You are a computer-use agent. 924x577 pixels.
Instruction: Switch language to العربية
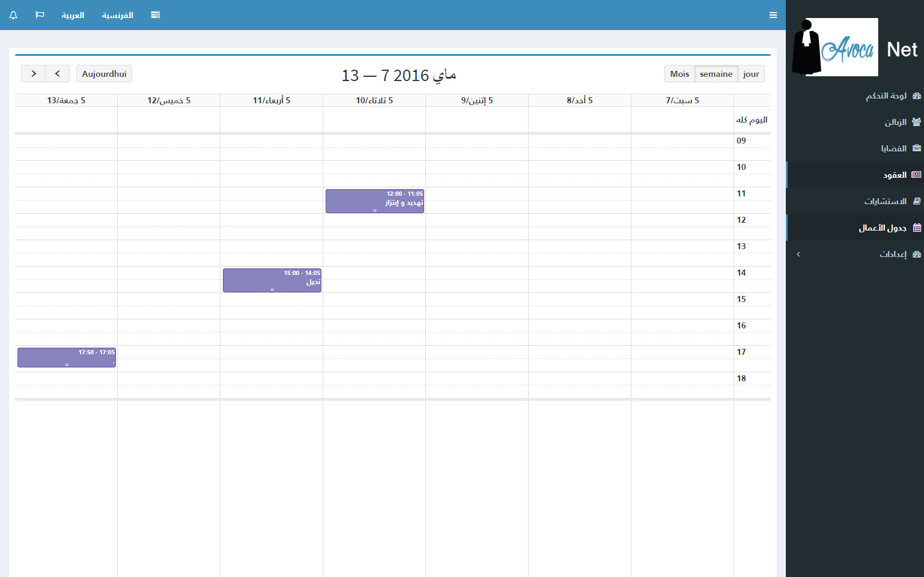coord(73,15)
